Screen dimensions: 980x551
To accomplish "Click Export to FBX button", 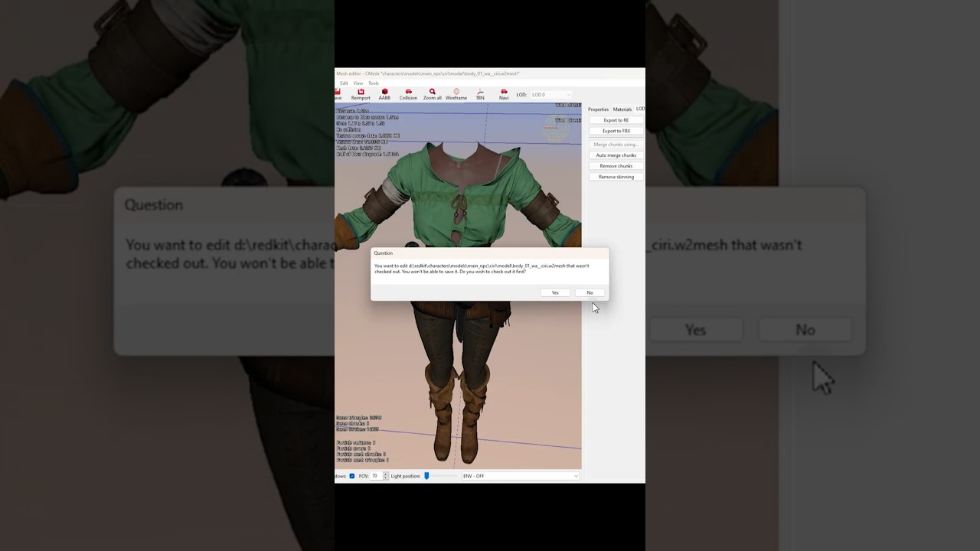I will coord(616,131).
